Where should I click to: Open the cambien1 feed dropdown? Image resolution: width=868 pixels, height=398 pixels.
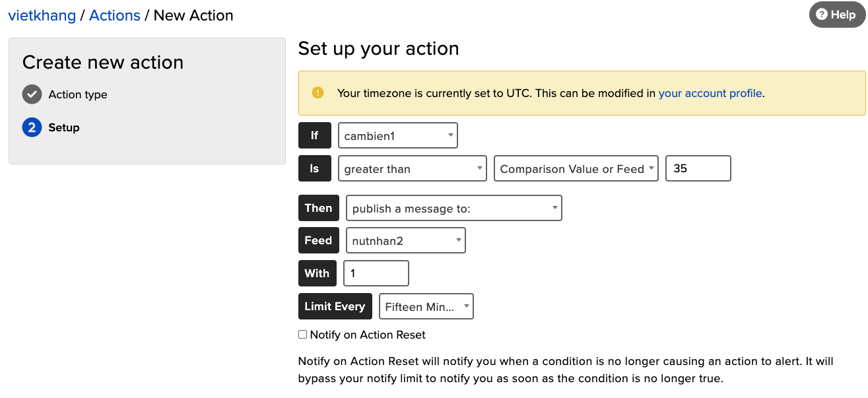click(x=397, y=136)
